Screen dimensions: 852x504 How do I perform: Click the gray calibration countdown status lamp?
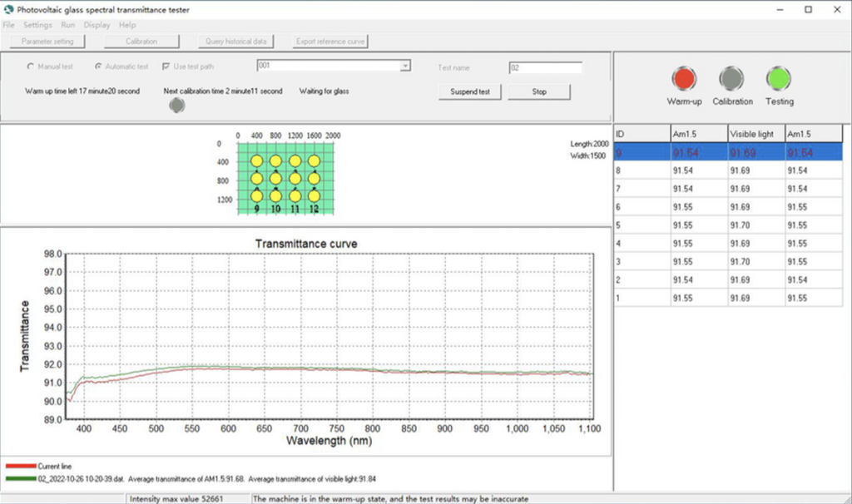click(x=176, y=106)
